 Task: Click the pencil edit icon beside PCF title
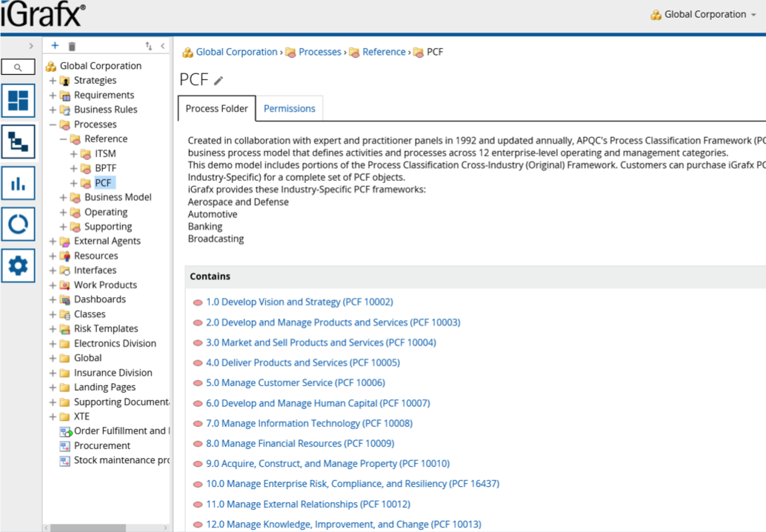(x=219, y=81)
